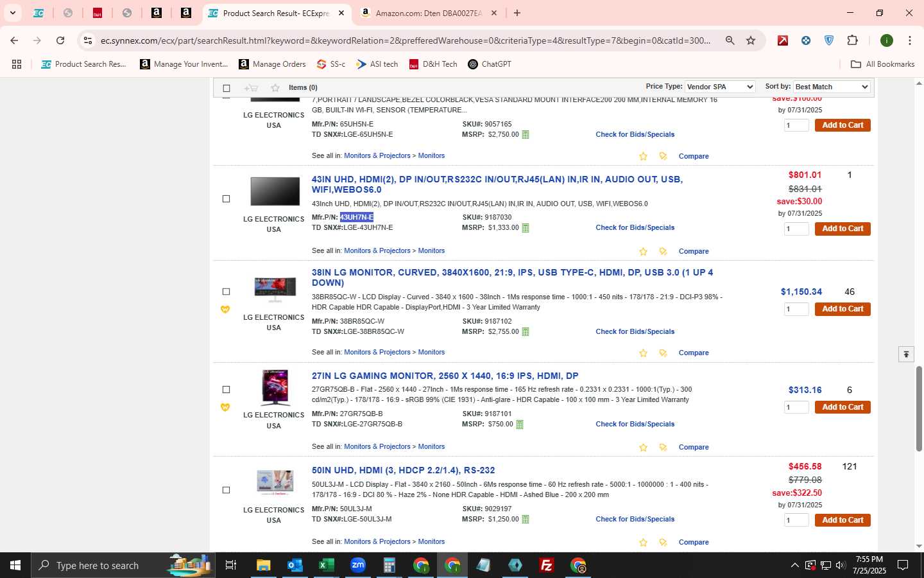Click Check for Bids/Specials for 43UH7N-E
The width and height of the screenshot is (924, 578).
(x=635, y=227)
